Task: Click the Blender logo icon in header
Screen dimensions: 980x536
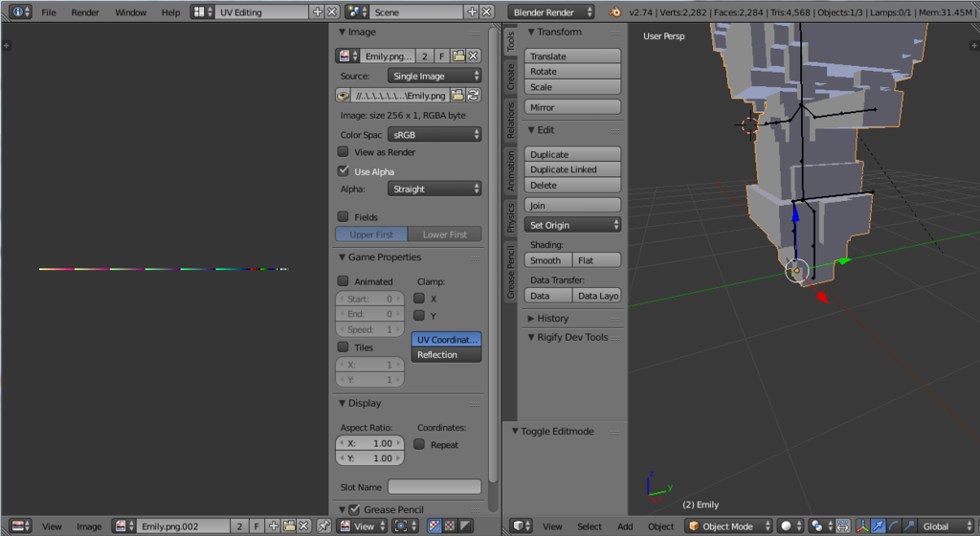Action: click(x=615, y=11)
